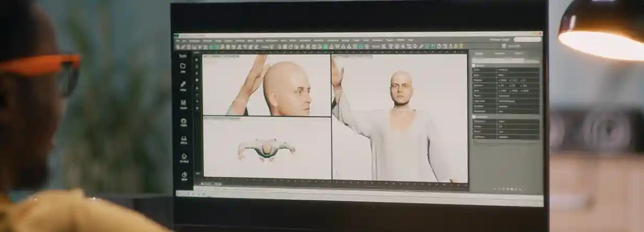This screenshot has height=232, width=644.
Task: Click the shield icon above the properties panel
Action: (x=504, y=46)
